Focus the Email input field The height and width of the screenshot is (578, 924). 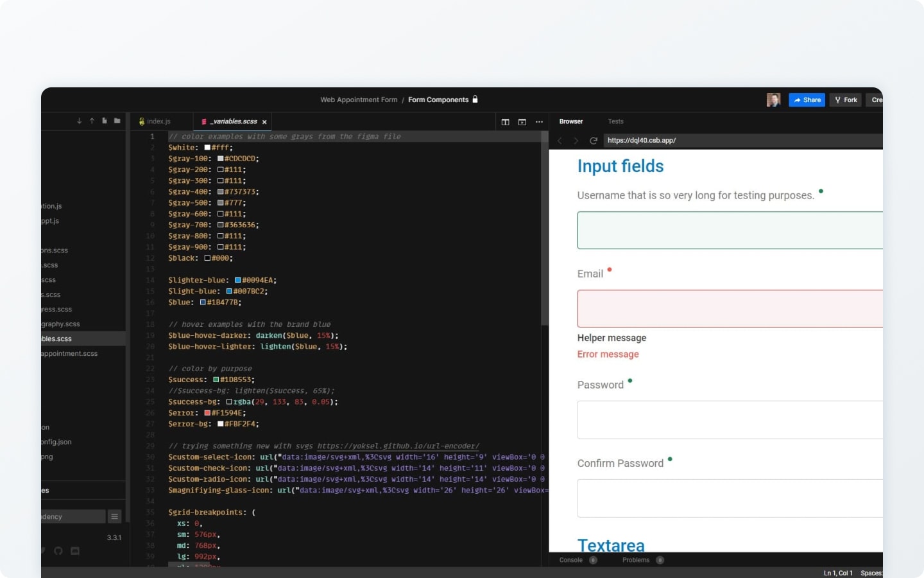click(730, 309)
